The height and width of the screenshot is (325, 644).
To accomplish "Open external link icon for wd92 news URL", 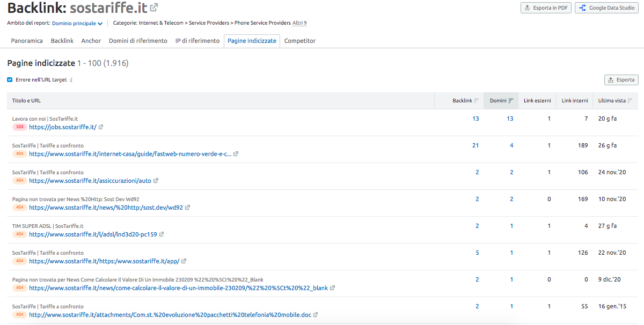I will [187, 208].
